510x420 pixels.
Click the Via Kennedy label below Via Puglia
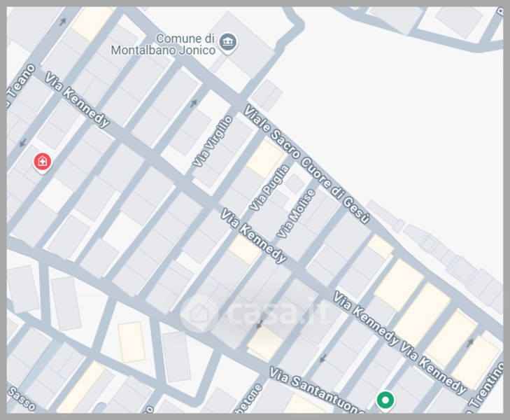pyautogui.click(x=254, y=236)
